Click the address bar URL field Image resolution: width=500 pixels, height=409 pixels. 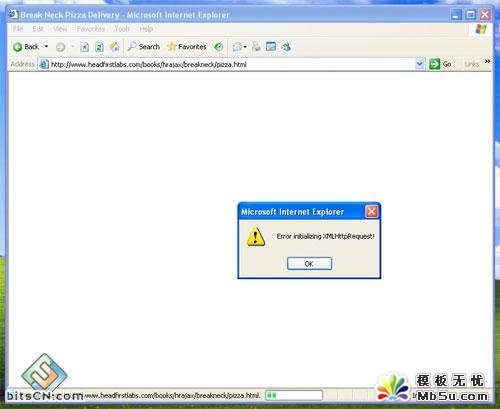[x=232, y=64]
